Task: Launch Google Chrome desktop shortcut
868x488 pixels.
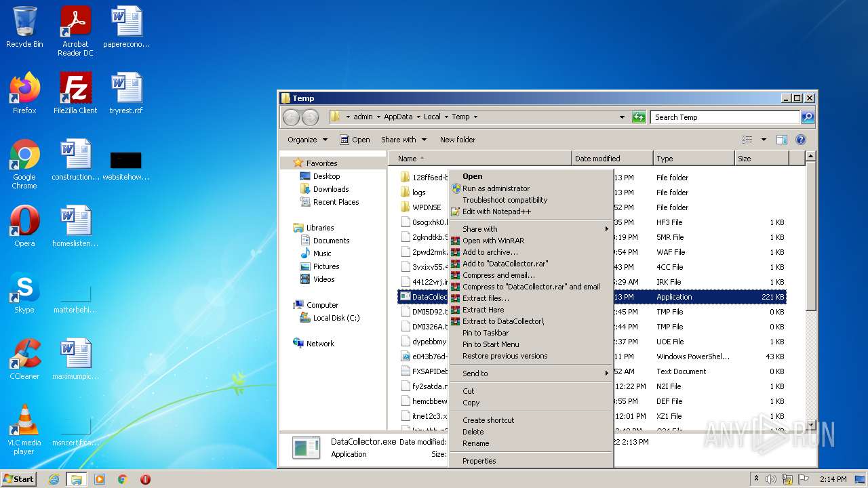Action: (24, 164)
